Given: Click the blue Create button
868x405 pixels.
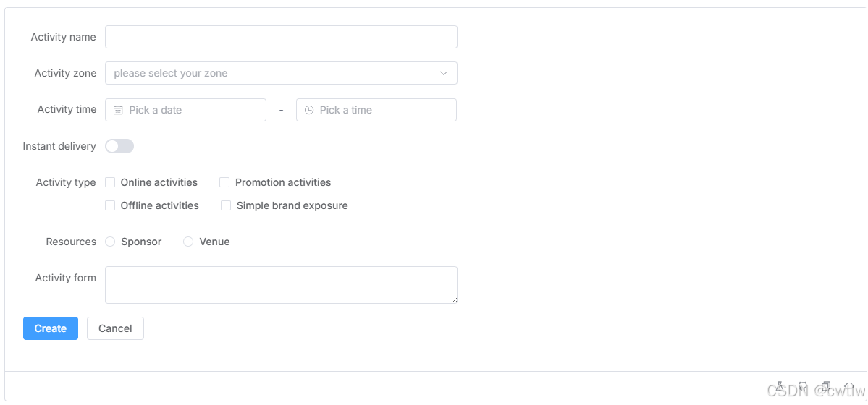Looking at the screenshot, I should click(x=51, y=328).
